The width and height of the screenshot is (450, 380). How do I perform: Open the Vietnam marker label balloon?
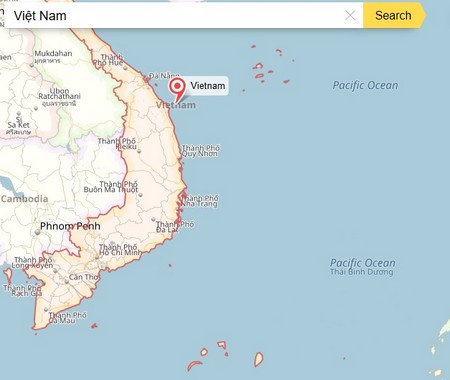pos(208,86)
